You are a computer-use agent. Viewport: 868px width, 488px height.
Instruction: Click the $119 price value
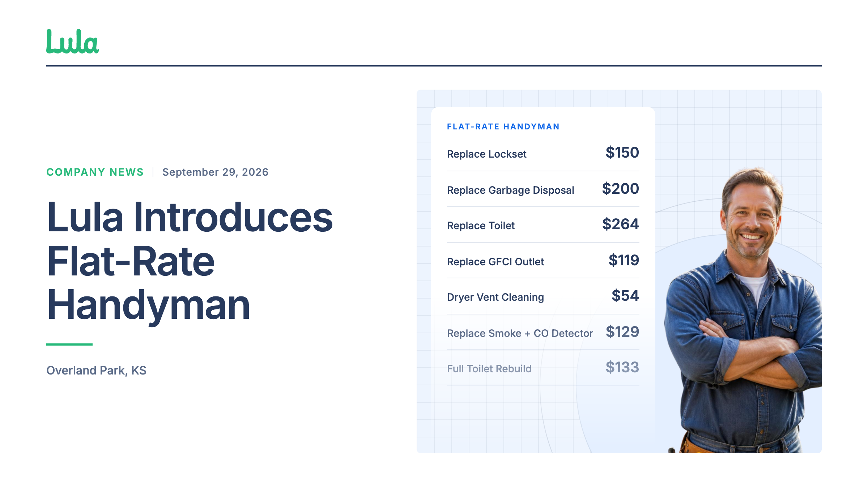[624, 260]
